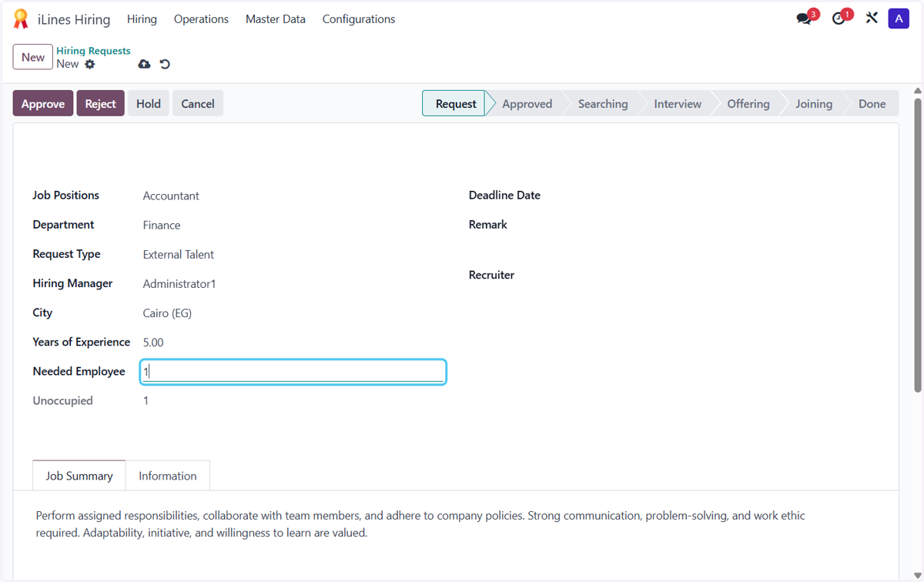The width and height of the screenshot is (924, 582).
Task: Go to the Hiring Requests breadcrumb
Action: (93, 51)
